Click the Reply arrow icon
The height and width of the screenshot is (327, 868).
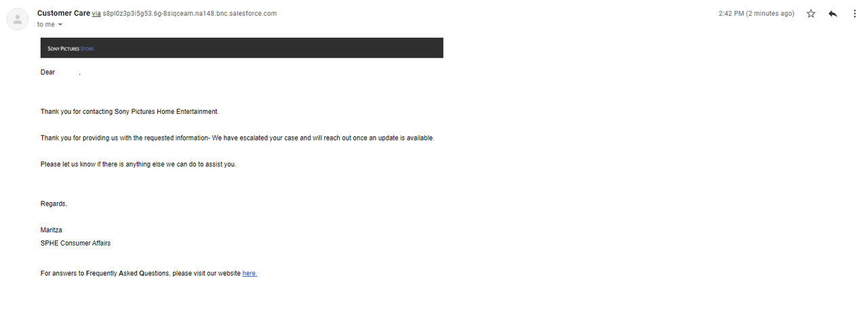click(833, 14)
